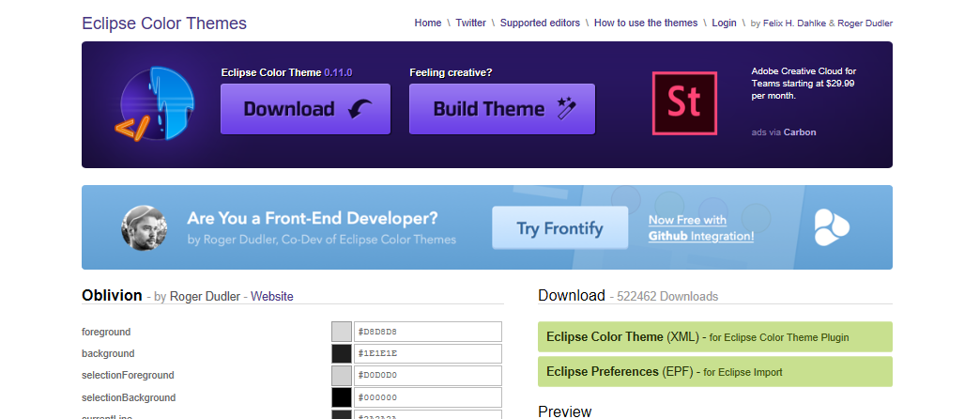
Task: Open the Home navigation link
Action: pos(427,23)
